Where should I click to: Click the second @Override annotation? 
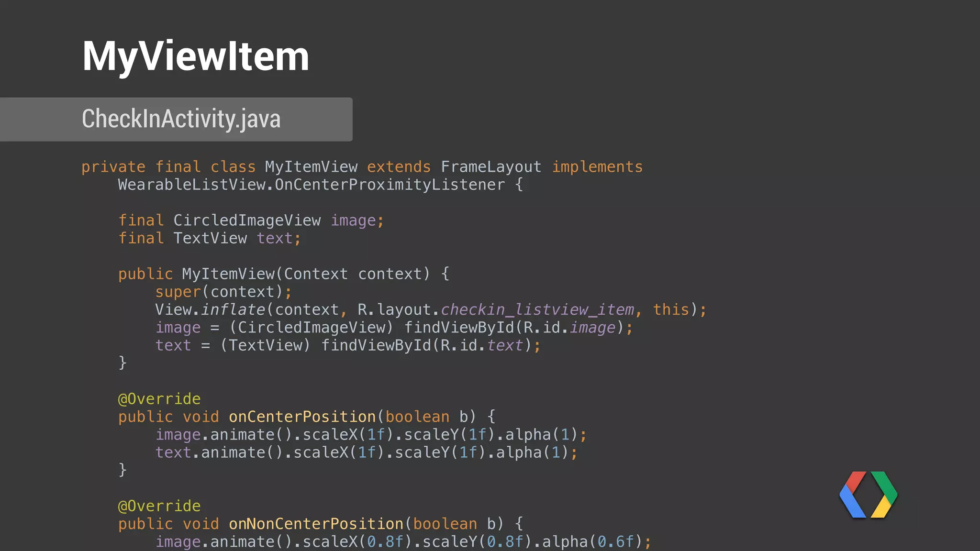(x=159, y=506)
